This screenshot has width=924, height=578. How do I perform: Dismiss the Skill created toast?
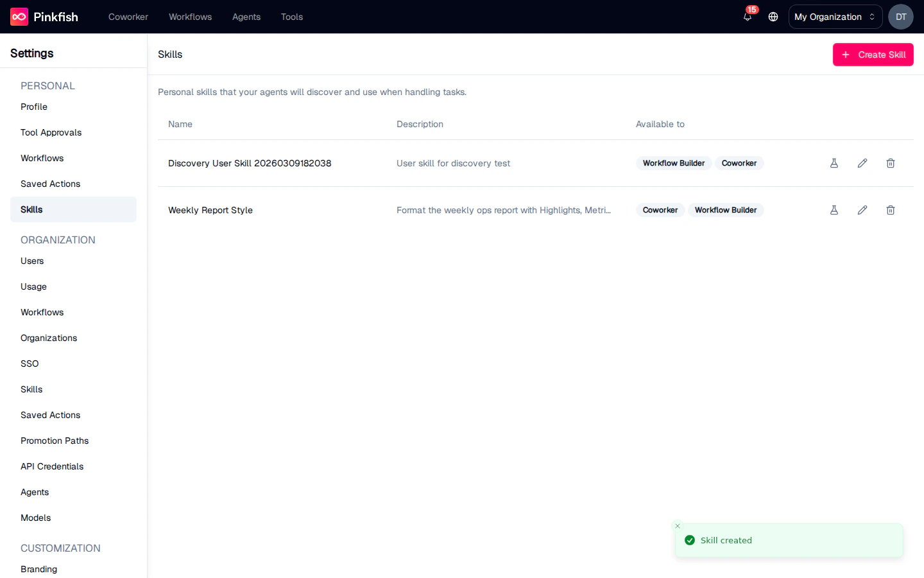tap(677, 526)
